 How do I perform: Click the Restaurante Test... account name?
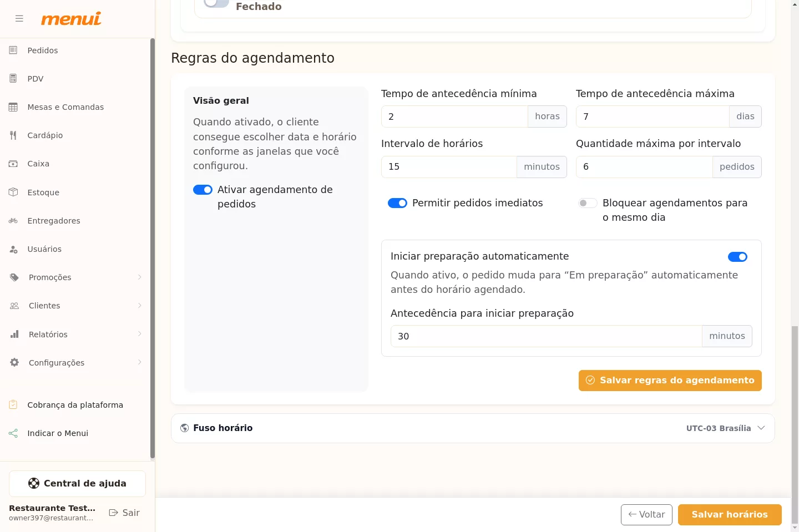point(52,508)
